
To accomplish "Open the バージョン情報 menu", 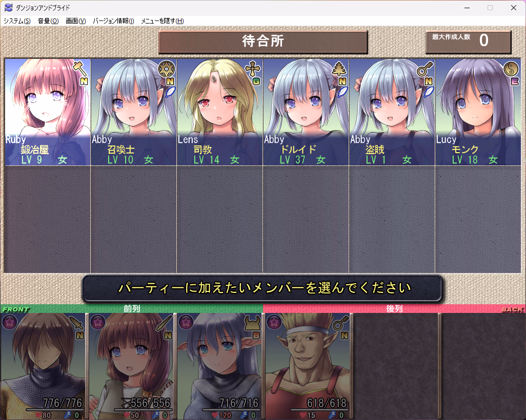I will point(113,21).
